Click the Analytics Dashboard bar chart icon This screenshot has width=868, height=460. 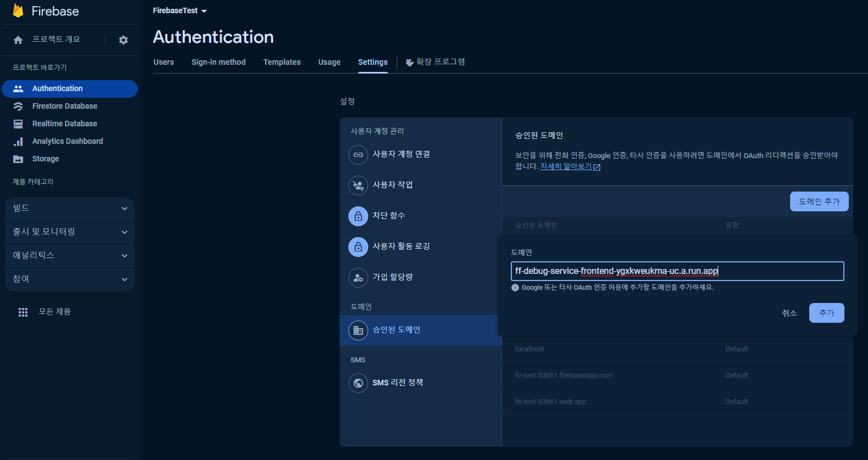click(18, 142)
